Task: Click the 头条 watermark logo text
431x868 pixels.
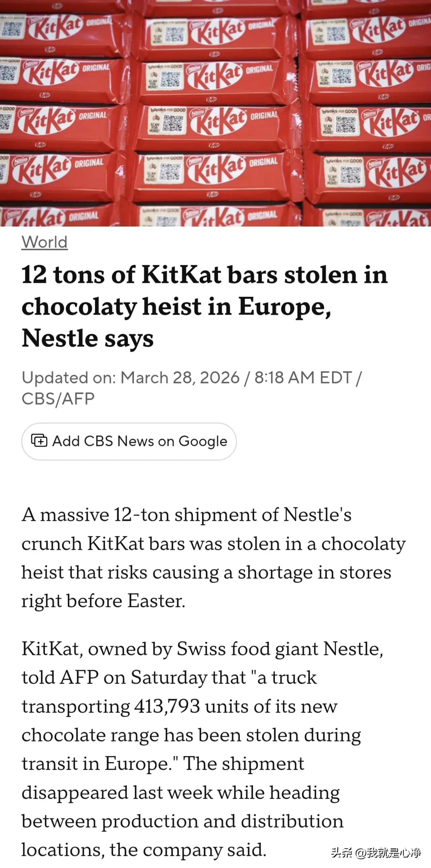Action: (342, 853)
